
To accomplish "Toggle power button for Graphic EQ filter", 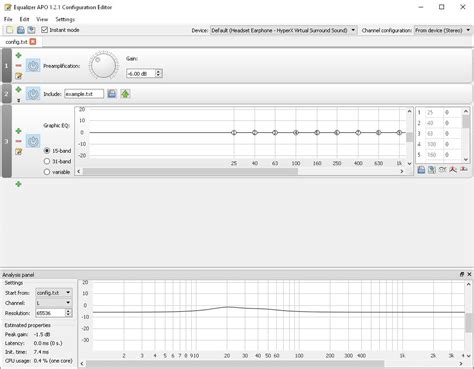I will point(33,141).
